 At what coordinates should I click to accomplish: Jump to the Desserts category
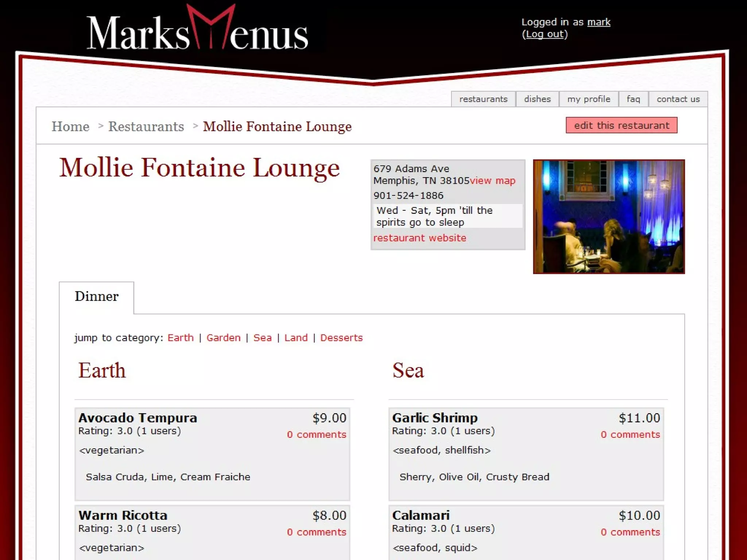coord(341,338)
